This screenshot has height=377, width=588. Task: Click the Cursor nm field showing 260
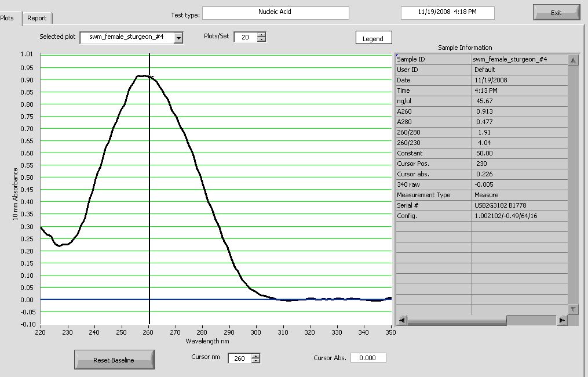pos(240,358)
